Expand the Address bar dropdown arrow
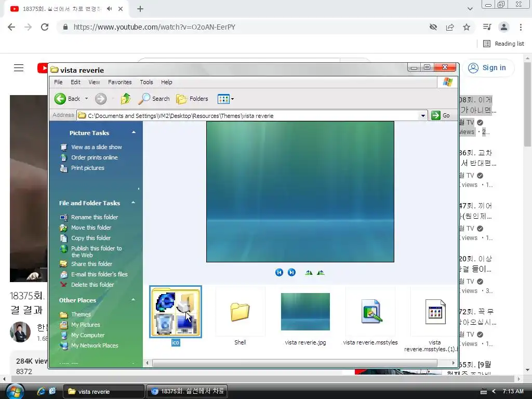This screenshot has width=532, height=399. coord(423,116)
